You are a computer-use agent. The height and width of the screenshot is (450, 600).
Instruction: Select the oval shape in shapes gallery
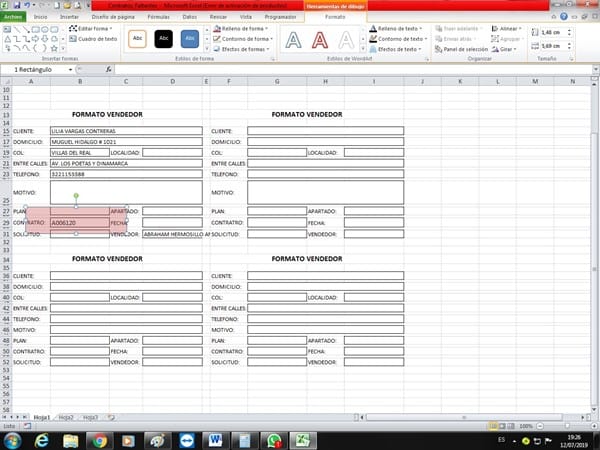tap(45, 29)
